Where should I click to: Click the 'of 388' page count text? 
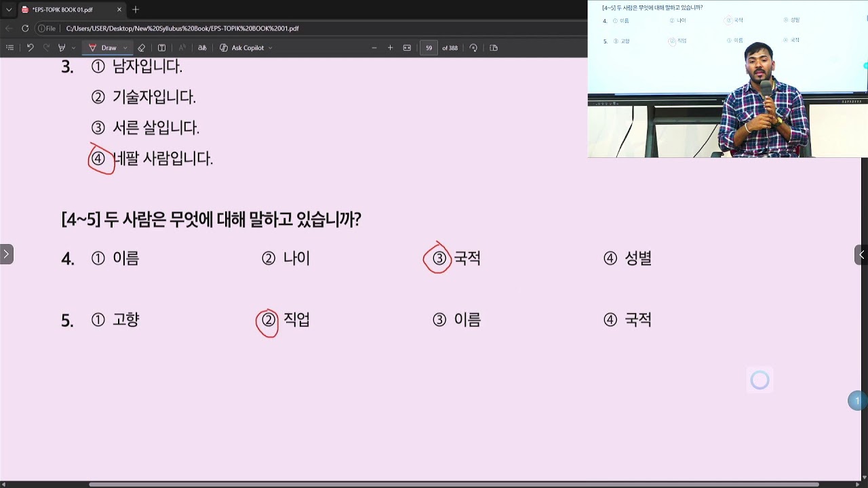point(450,48)
